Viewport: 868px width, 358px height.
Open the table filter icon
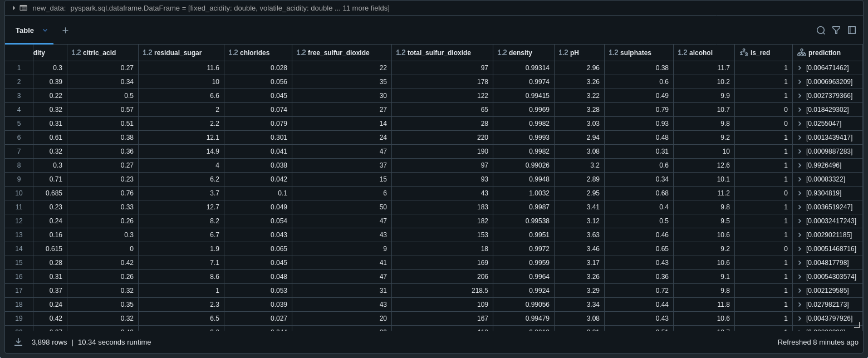tap(836, 31)
